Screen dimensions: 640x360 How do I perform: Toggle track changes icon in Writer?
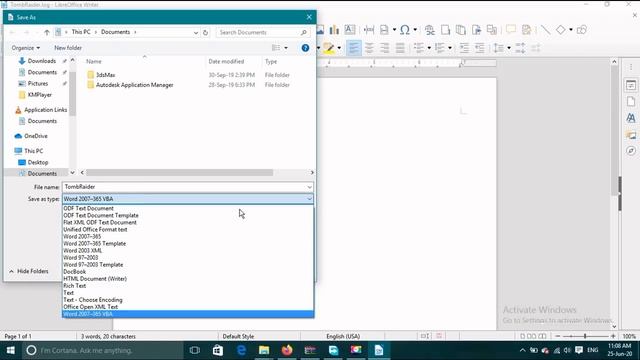527,29
